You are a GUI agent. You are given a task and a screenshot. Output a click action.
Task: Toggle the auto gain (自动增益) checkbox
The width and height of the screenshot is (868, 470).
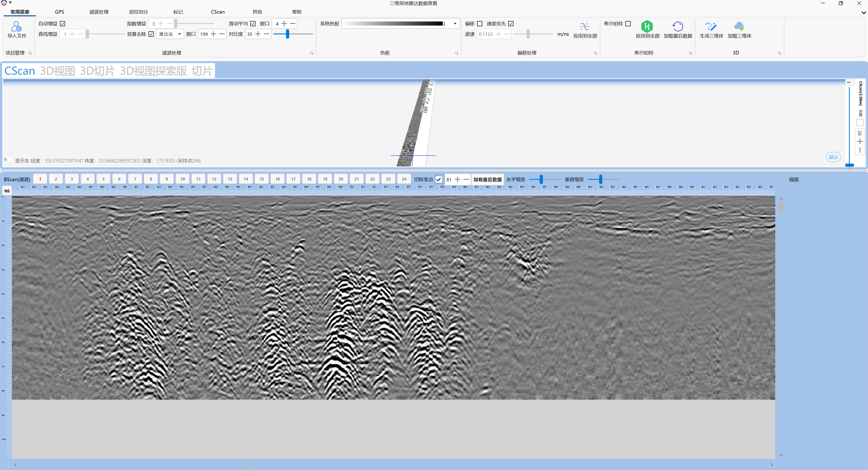pyautogui.click(x=63, y=24)
